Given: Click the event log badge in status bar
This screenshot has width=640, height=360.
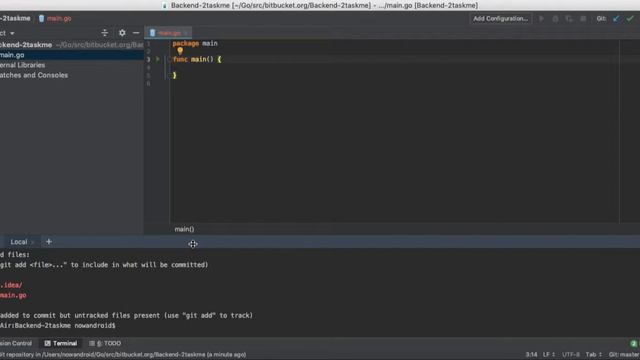Looking at the screenshot, I should point(633,344).
